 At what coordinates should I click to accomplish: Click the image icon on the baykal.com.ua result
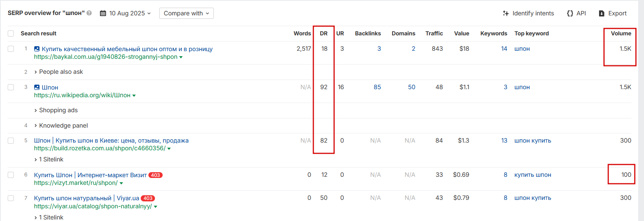37,49
